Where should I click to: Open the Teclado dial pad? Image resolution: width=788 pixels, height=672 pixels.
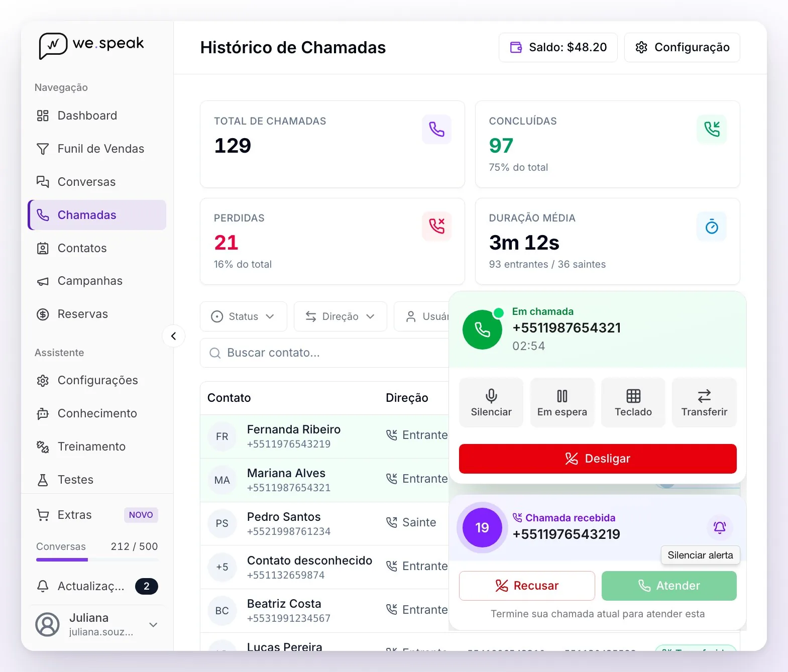click(633, 403)
